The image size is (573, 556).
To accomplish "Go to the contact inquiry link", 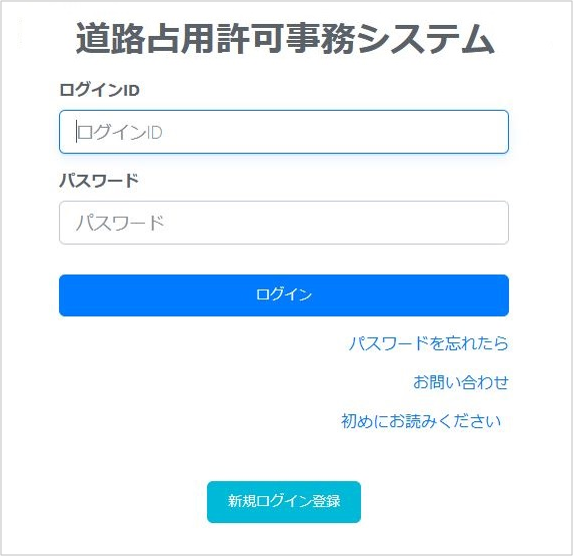I will (461, 382).
